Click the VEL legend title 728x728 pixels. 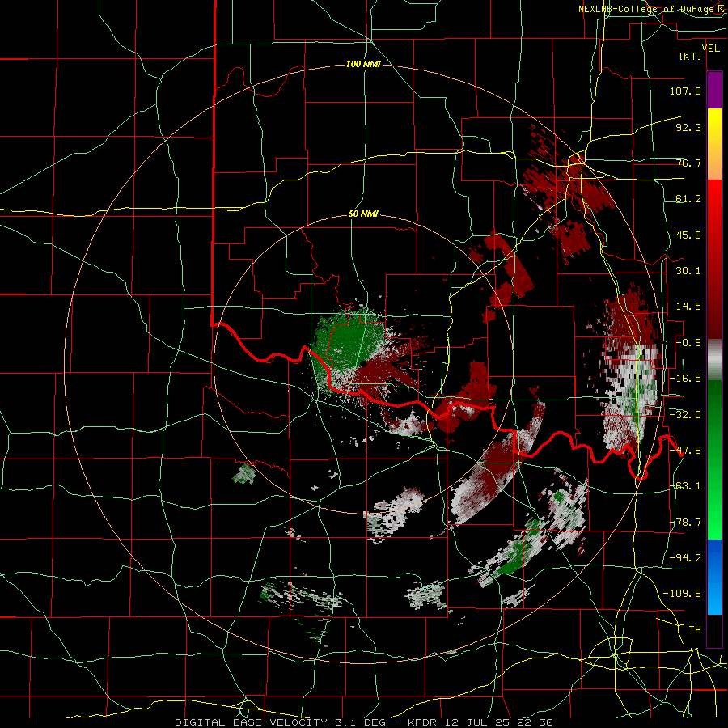710,49
